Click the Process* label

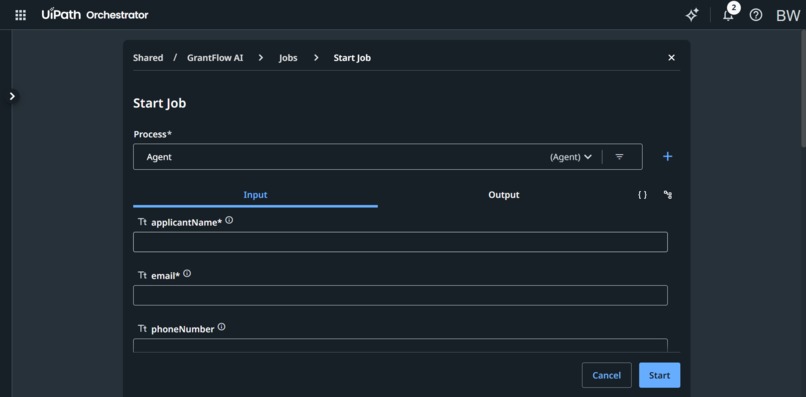153,134
